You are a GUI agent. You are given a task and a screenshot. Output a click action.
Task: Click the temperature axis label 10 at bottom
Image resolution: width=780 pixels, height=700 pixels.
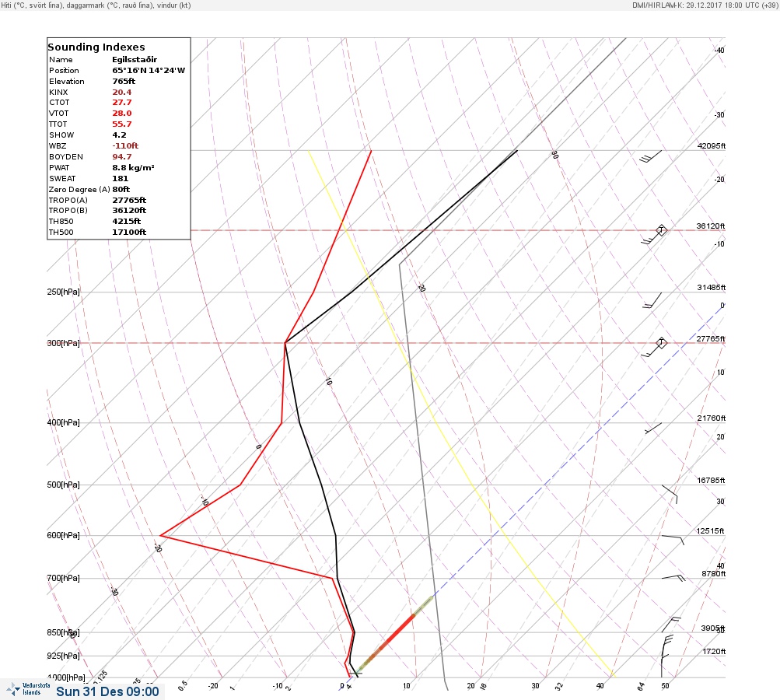coord(407,685)
